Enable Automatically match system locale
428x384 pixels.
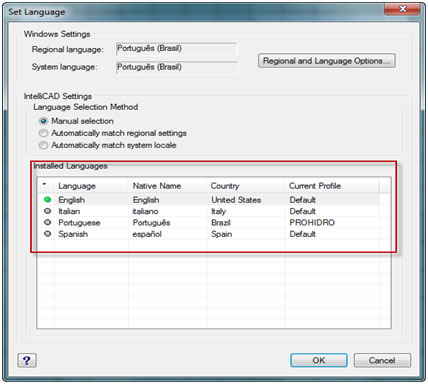(43, 145)
